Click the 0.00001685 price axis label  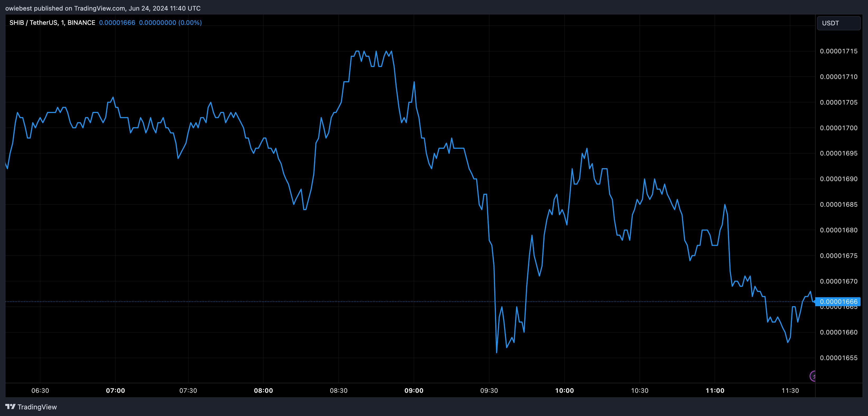[x=838, y=205]
